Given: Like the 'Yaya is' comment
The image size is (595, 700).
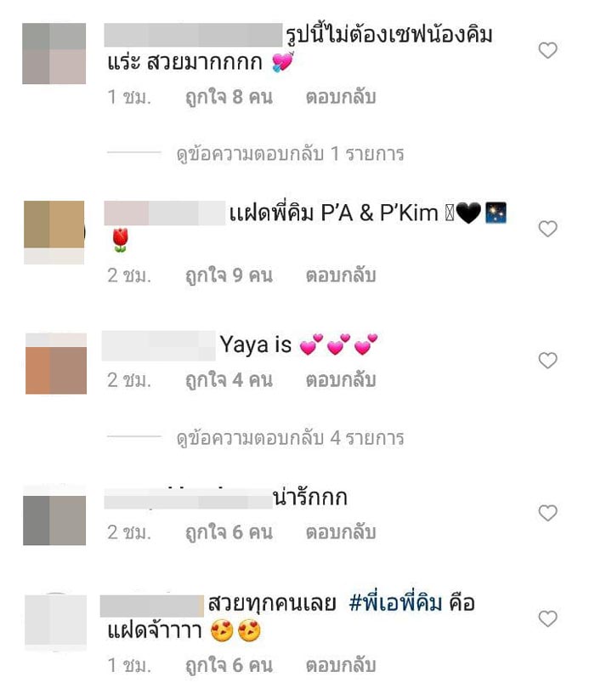Looking at the screenshot, I should [547, 361].
